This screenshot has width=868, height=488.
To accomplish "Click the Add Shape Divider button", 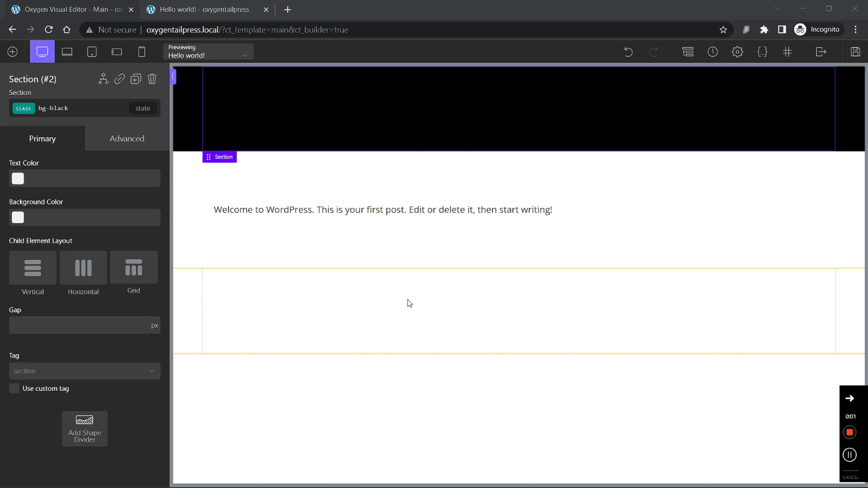I will tap(85, 429).
